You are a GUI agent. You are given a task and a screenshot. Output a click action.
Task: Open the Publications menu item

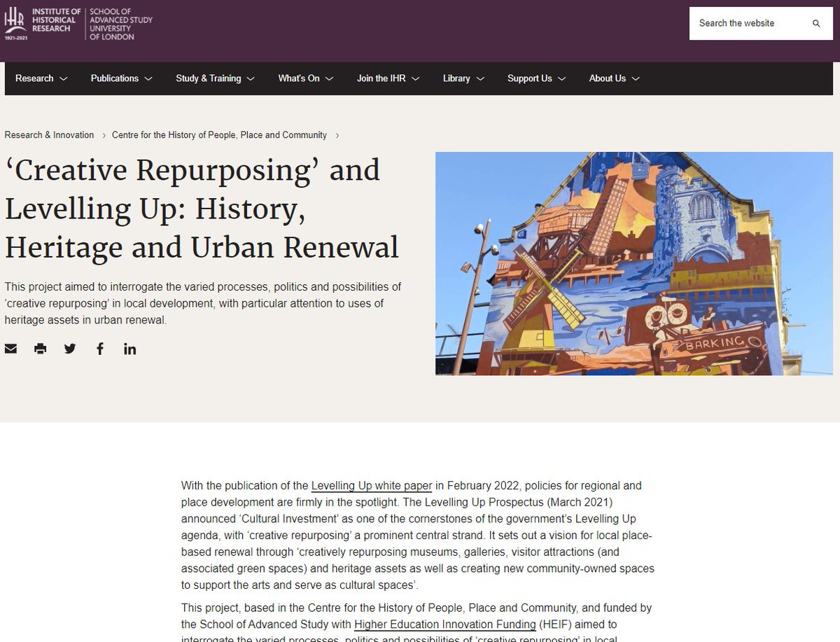coord(115,78)
